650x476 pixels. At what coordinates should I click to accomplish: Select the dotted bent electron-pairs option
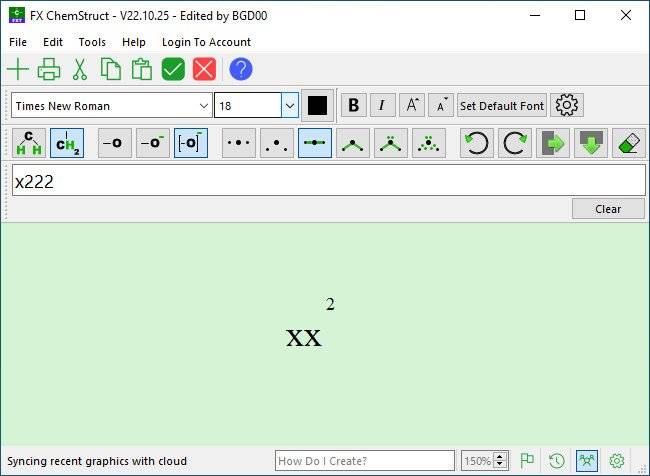tap(429, 143)
